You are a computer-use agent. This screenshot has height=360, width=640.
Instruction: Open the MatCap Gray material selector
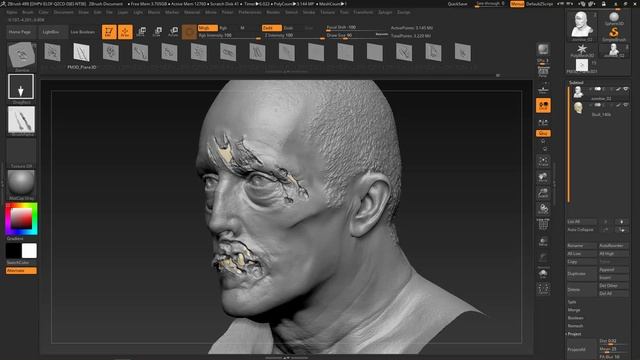coord(21,183)
